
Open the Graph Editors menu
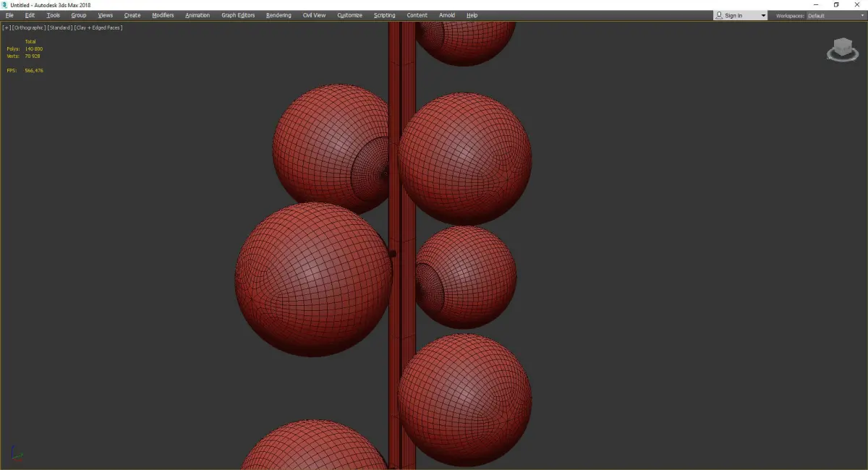tap(238, 15)
